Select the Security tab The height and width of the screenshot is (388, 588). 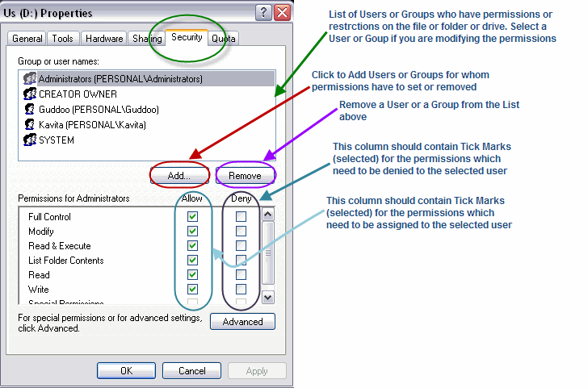(x=187, y=37)
